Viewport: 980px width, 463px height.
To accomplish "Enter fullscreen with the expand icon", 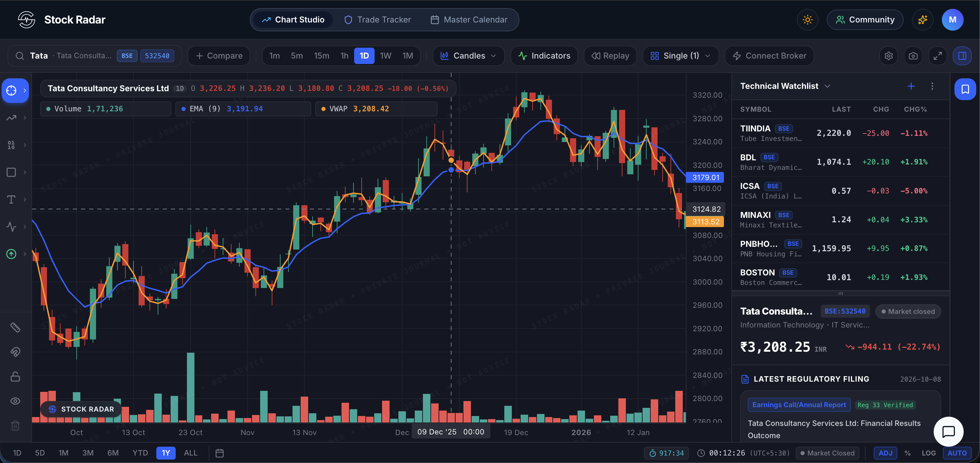I will tap(938, 56).
